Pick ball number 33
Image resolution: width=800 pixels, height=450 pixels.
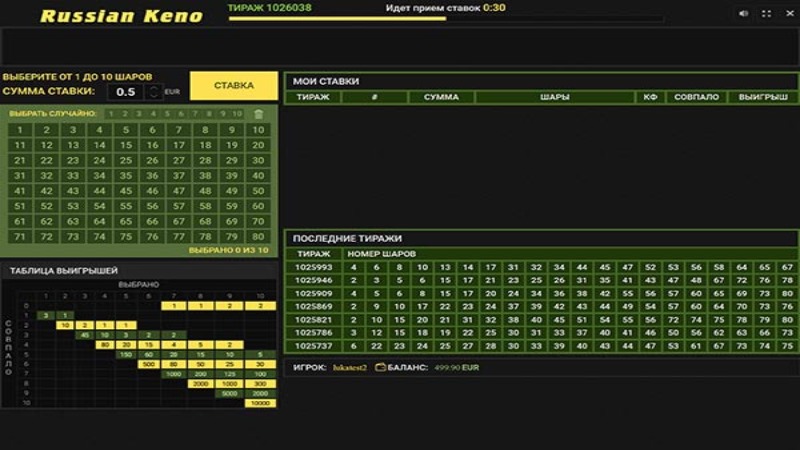coord(73,176)
